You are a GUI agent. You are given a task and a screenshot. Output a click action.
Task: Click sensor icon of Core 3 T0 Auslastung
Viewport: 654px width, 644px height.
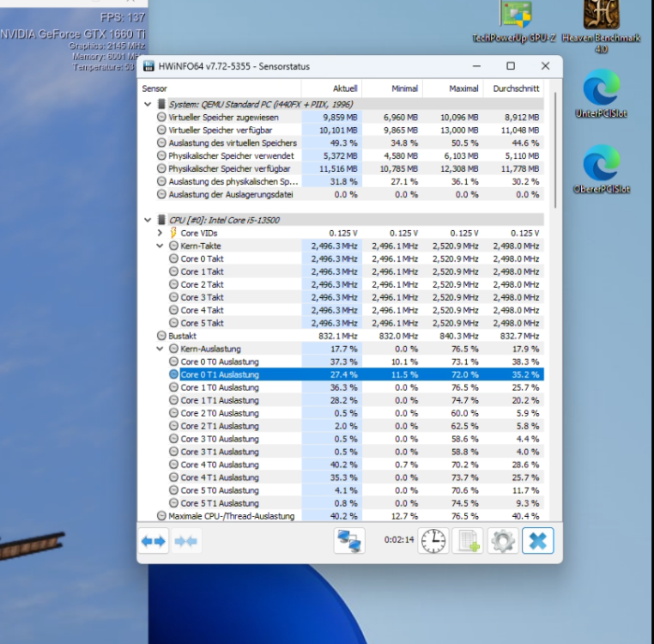click(x=173, y=438)
